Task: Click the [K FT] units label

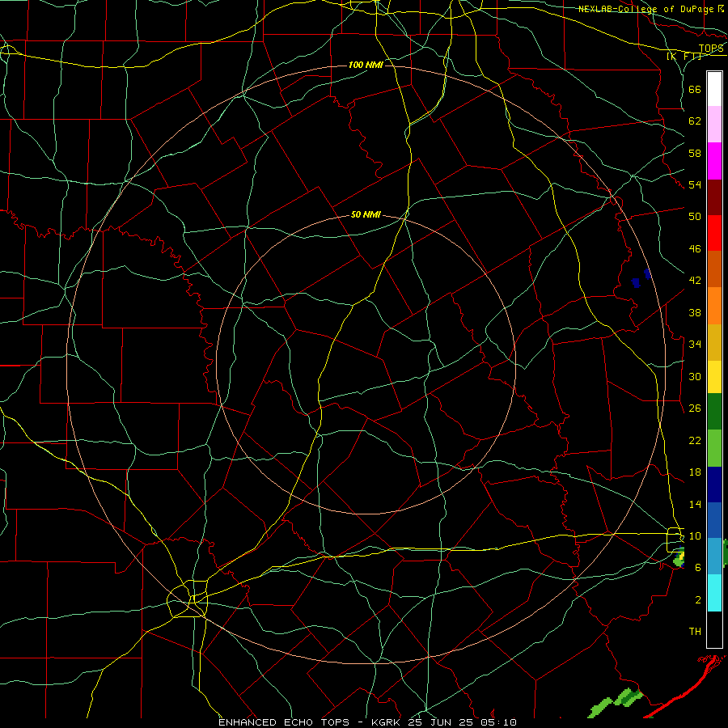Action: point(684,56)
